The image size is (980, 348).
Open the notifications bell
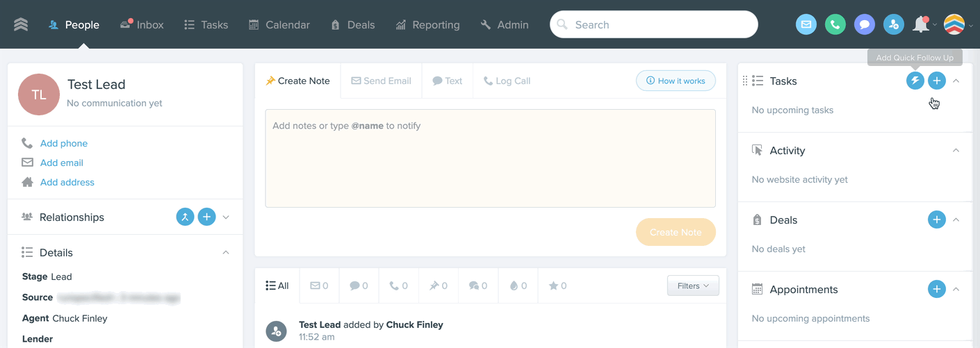click(921, 24)
